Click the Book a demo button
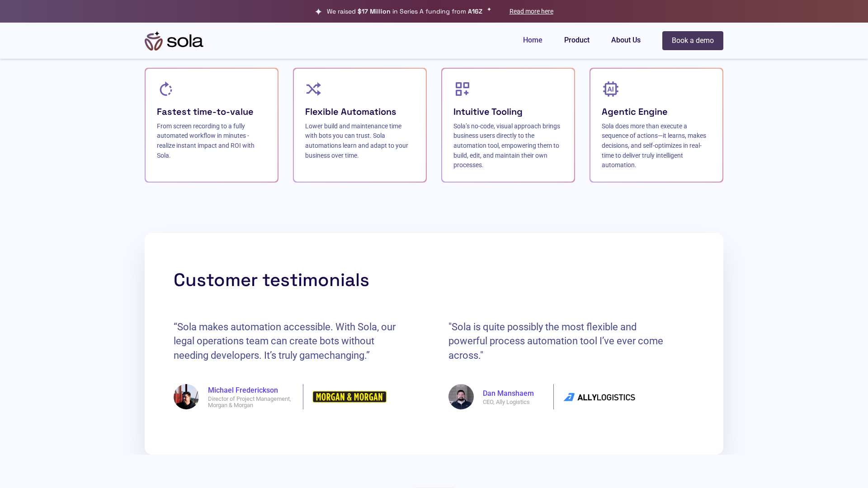The image size is (868, 488). click(692, 40)
